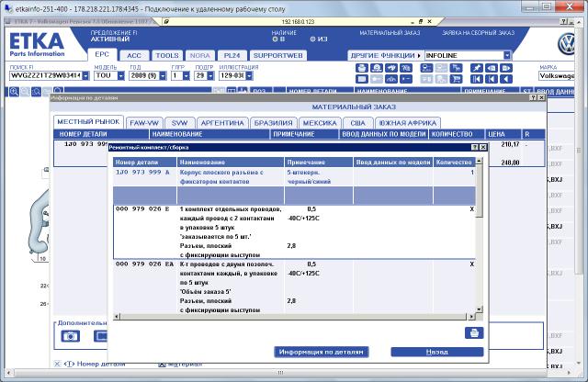Viewport: 588px width, 382px height.
Task: Select the НАЛИЧИЕ 'В' radio option
Action: coord(275,39)
